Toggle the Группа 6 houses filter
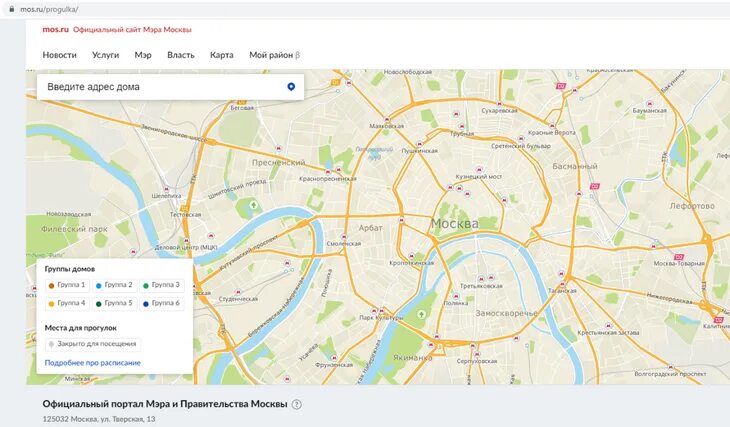 [162, 303]
